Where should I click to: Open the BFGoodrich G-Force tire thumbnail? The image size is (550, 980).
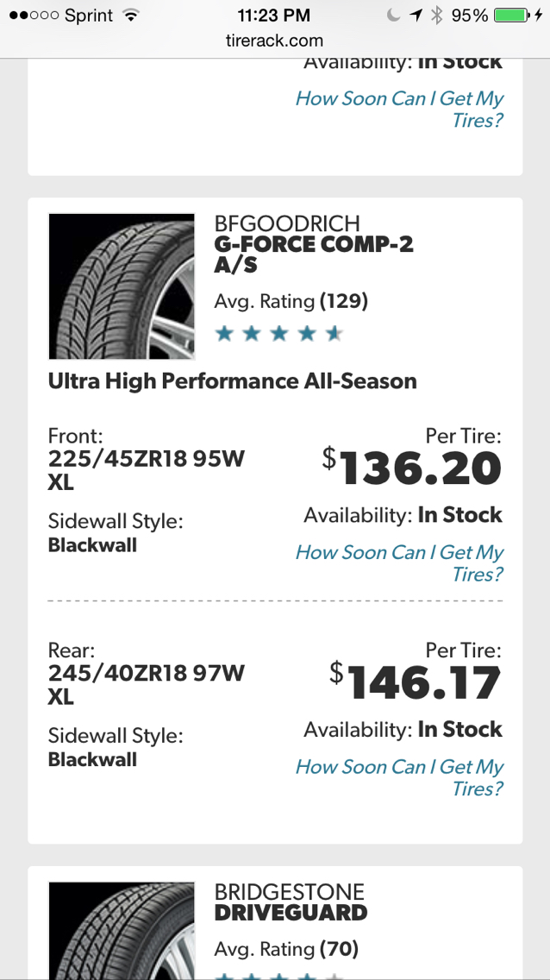tap(122, 286)
